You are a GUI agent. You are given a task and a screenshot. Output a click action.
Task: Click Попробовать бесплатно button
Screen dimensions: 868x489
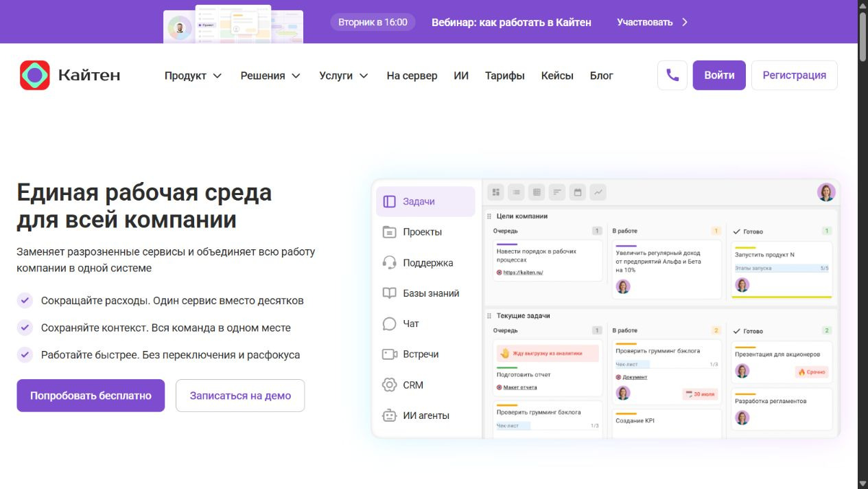tap(91, 396)
